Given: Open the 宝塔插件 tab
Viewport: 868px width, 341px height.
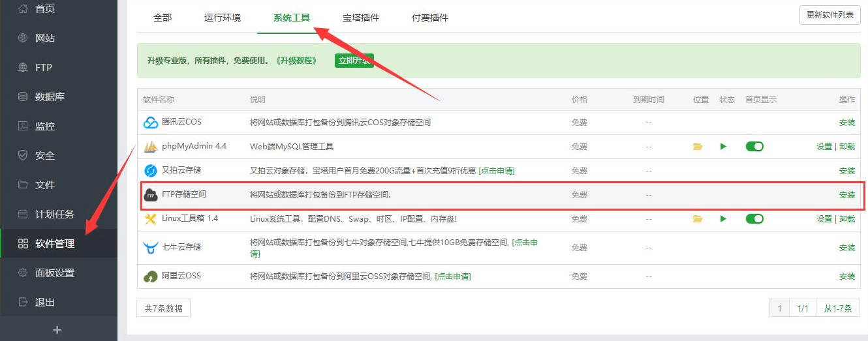Looking at the screenshot, I should (x=361, y=18).
